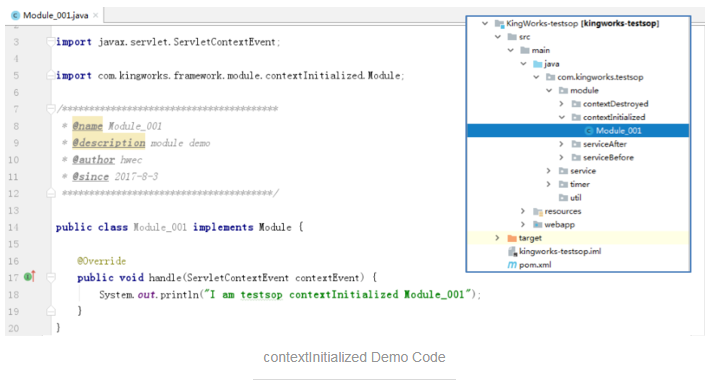Click the fold end marker at line 19

(x=51, y=311)
